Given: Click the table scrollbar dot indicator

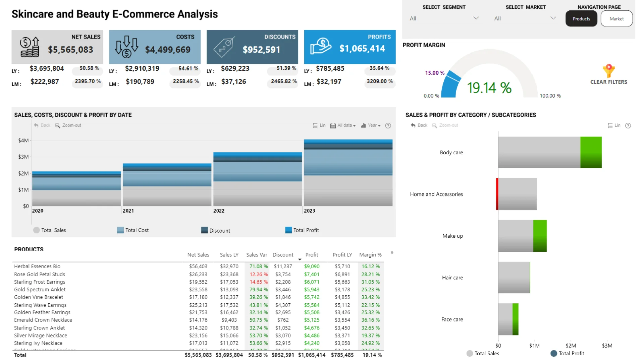Looking at the screenshot, I should tap(392, 252).
